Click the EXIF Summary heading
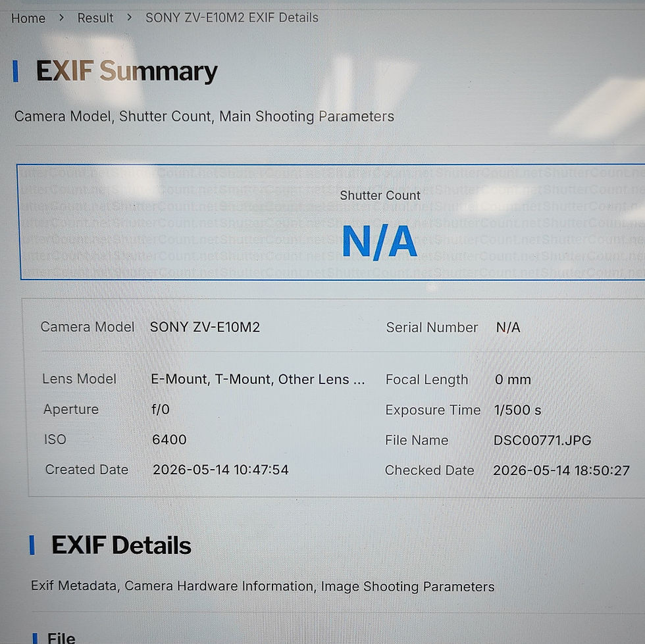The image size is (645, 644). [126, 71]
